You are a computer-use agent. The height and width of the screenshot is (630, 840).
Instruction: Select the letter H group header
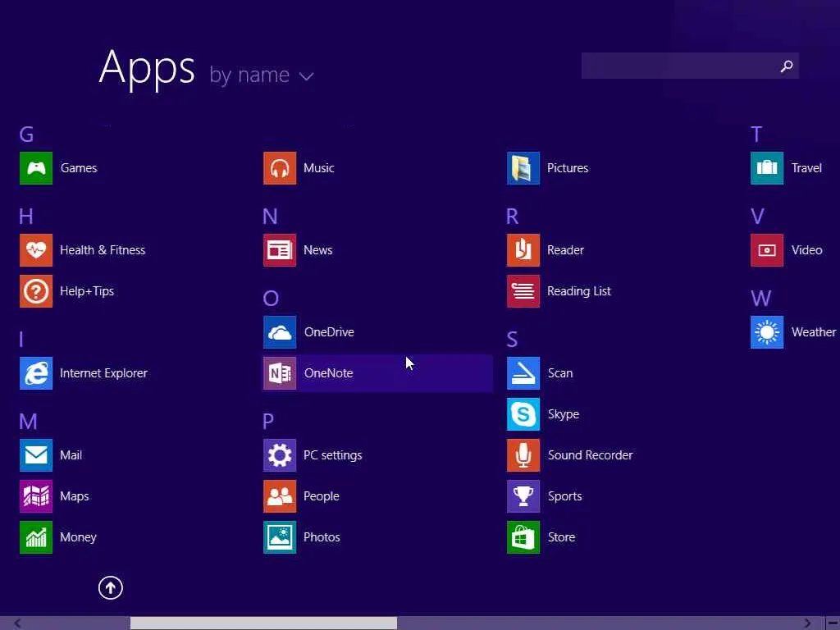(25, 217)
